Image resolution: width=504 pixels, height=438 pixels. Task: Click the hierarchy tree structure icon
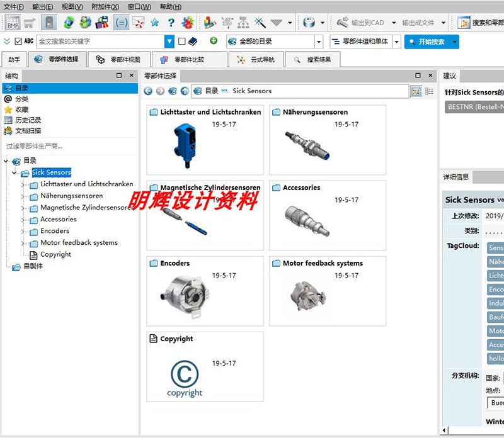pos(243,23)
